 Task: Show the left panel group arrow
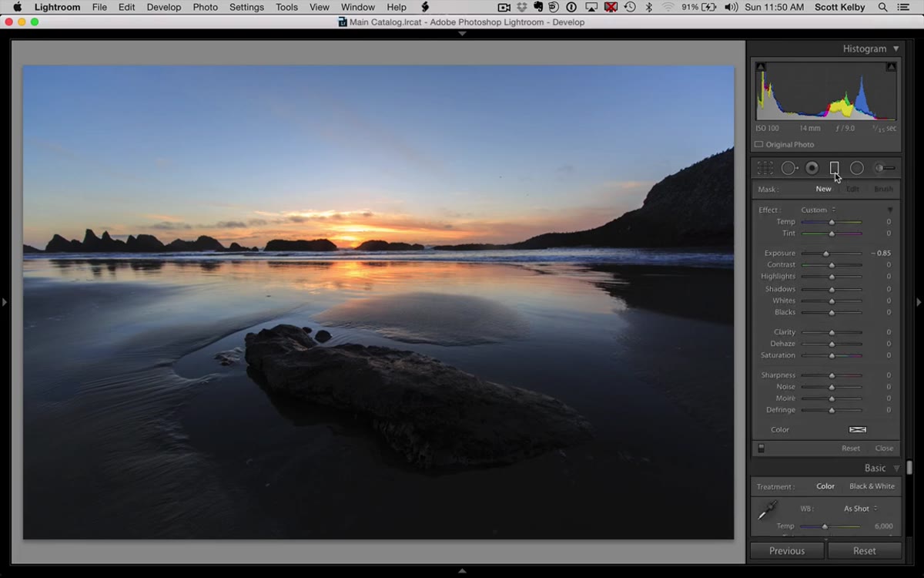pos(5,302)
